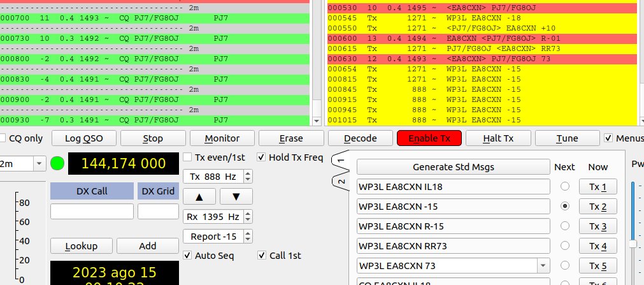The height and width of the screenshot is (285, 644).
Task: Toggle the Monitor button
Action: click(x=222, y=138)
